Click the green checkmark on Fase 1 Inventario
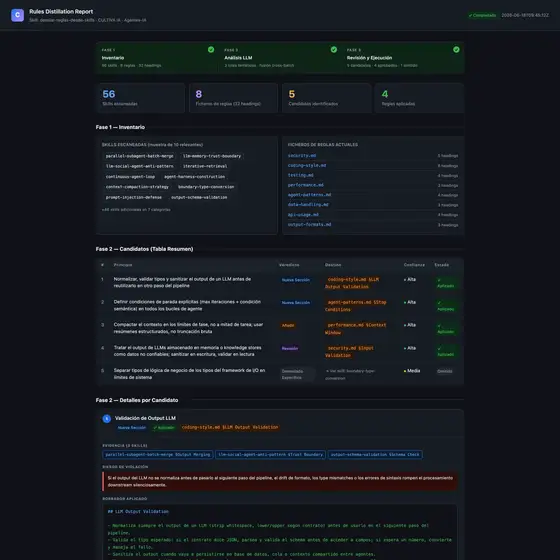This screenshot has height=560, width=560. [x=211, y=50]
